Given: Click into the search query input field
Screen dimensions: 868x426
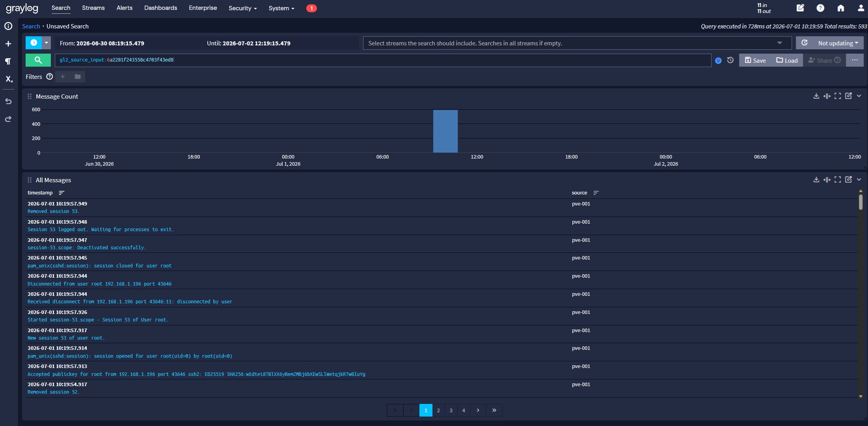Looking at the screenshot, I should [x=383, y=60].
